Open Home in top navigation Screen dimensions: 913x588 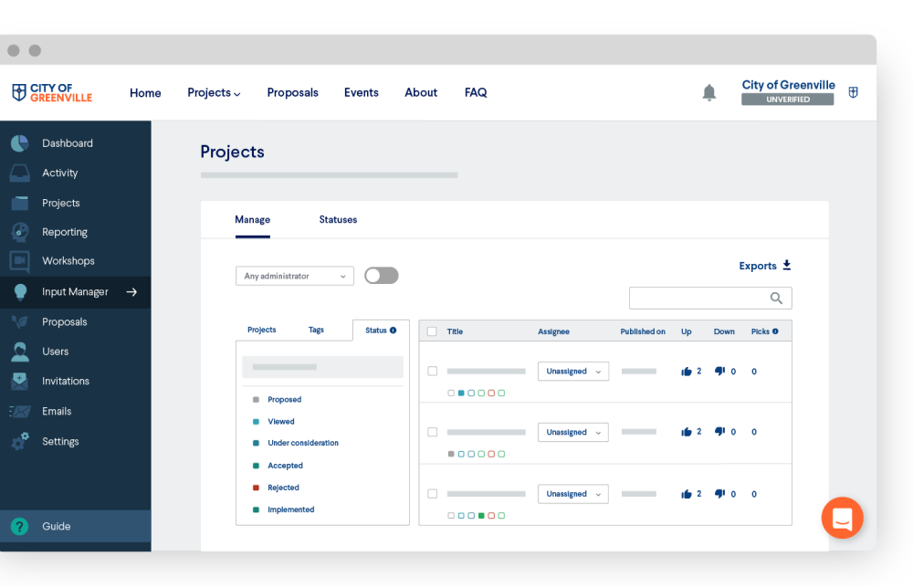(x=145, y=92)
